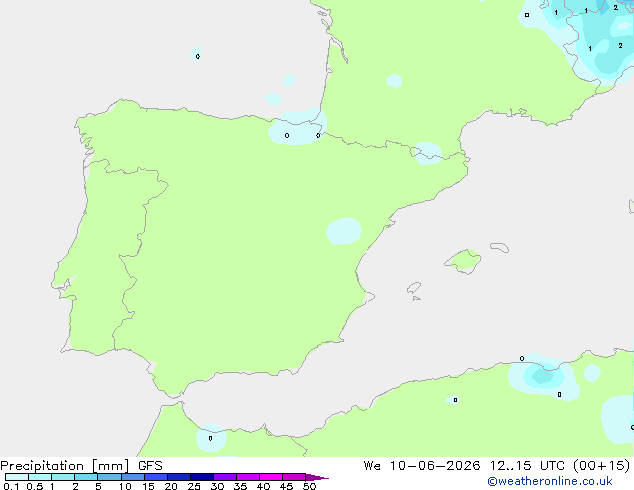This screenshot has height=490, width=634.
Task: Click the Menorca island outline on the map
Action: (x=500, y=247)
